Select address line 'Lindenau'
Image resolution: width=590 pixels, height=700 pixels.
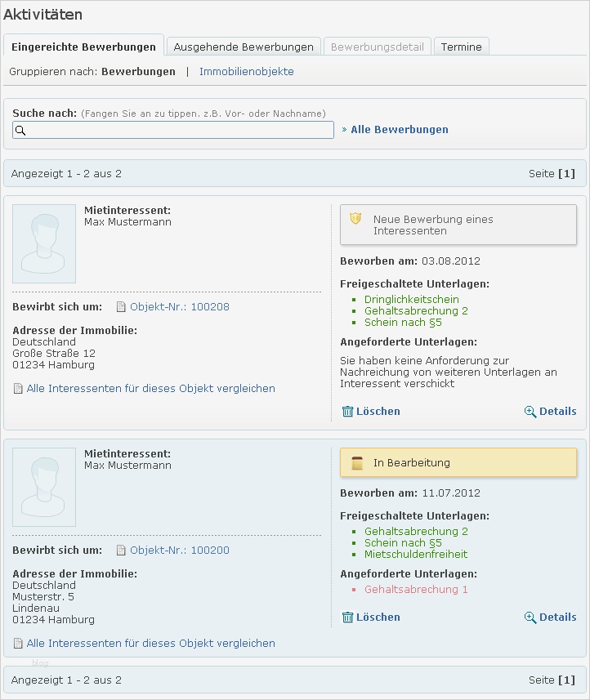click(36, 608)
